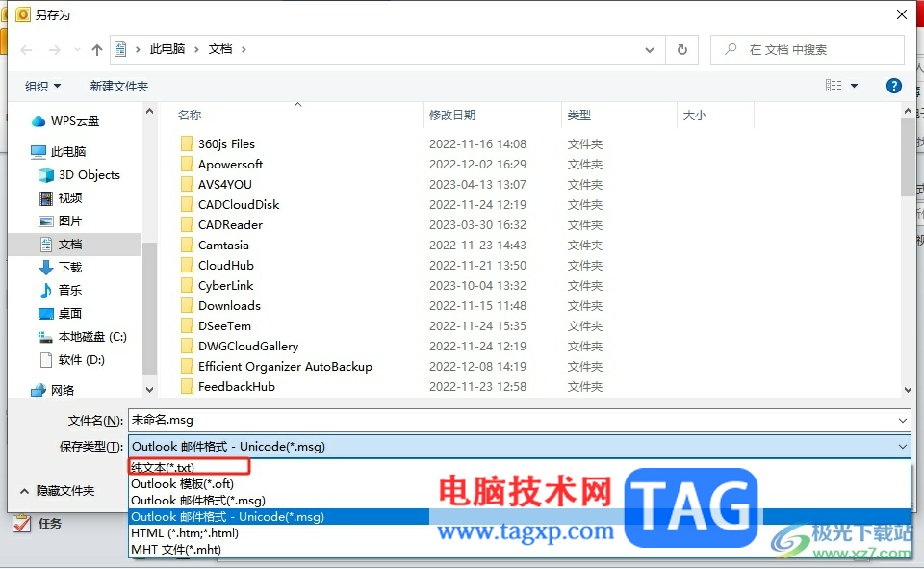Screen dimensions: 924x569
Task: Select 此电脑 in navigation pane
Action: (59, 151)
